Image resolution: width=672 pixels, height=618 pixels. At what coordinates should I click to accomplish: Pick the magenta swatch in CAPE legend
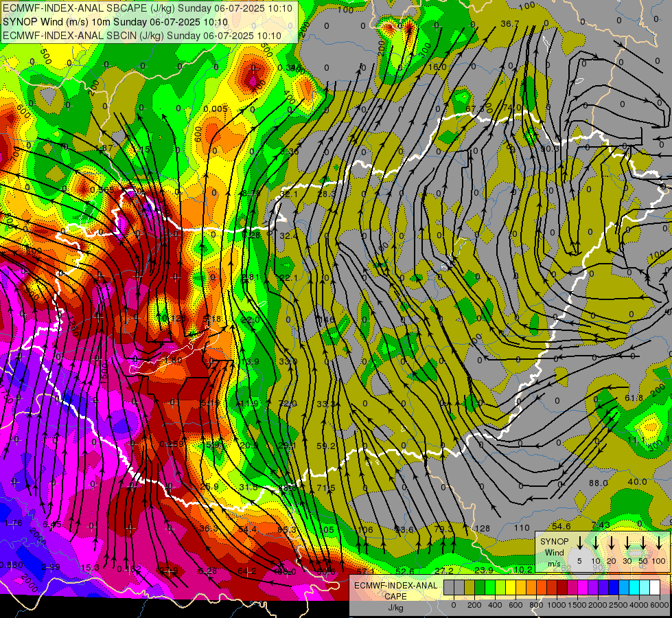(x=583, y=587)
